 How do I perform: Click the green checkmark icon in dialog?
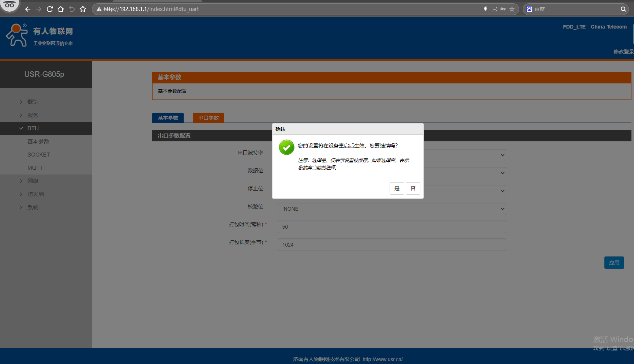[x=286, y=147]
